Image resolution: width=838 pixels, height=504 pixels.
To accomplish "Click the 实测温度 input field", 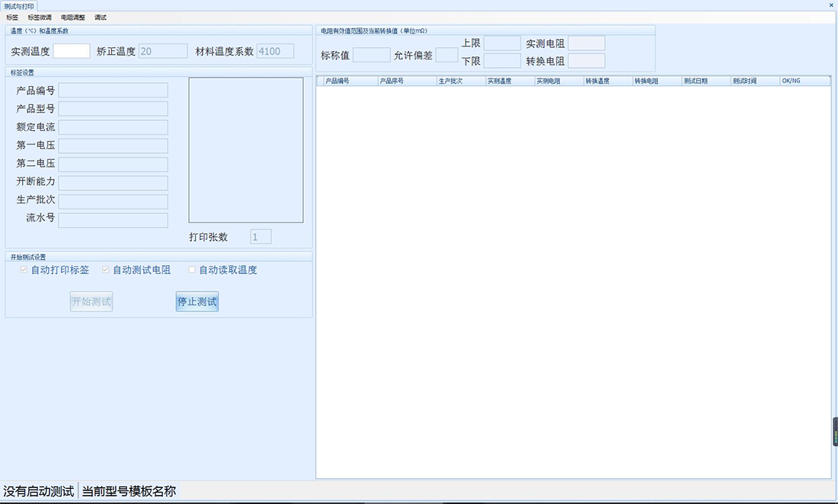I will click(72, 51).
